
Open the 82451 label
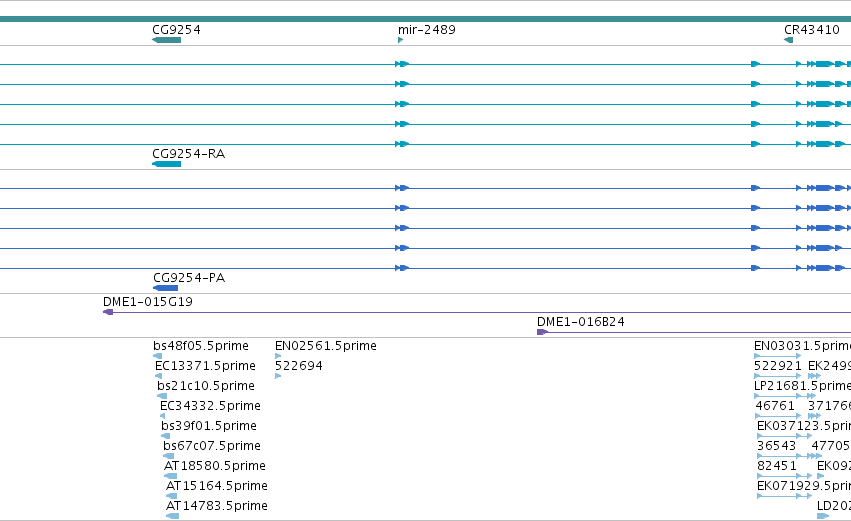pyautogui.click(x=777, y=466)
